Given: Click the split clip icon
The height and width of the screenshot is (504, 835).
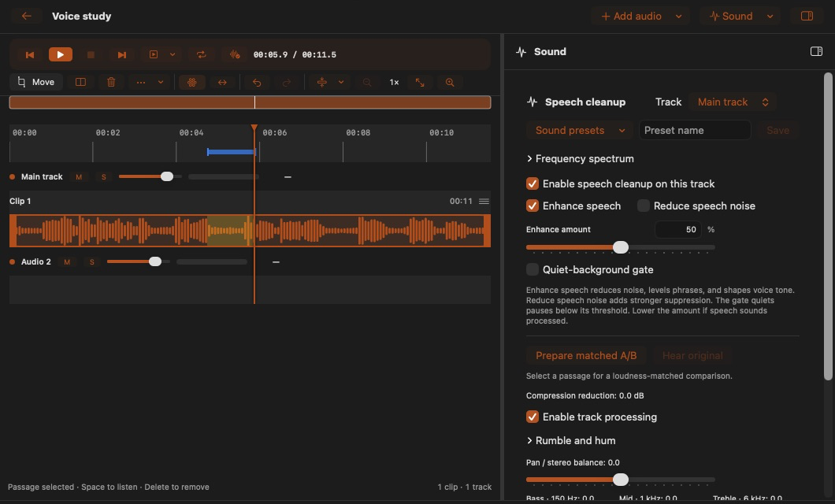Looking at the screenshot, I should click(x=80, y=82).
